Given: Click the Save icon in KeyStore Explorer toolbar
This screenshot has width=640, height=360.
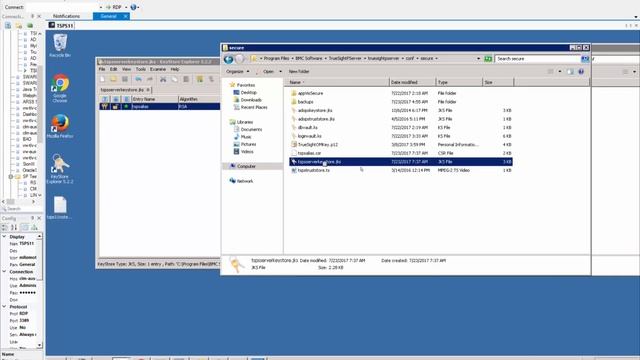Looking at the screenshot, I should tap(125, 79).
